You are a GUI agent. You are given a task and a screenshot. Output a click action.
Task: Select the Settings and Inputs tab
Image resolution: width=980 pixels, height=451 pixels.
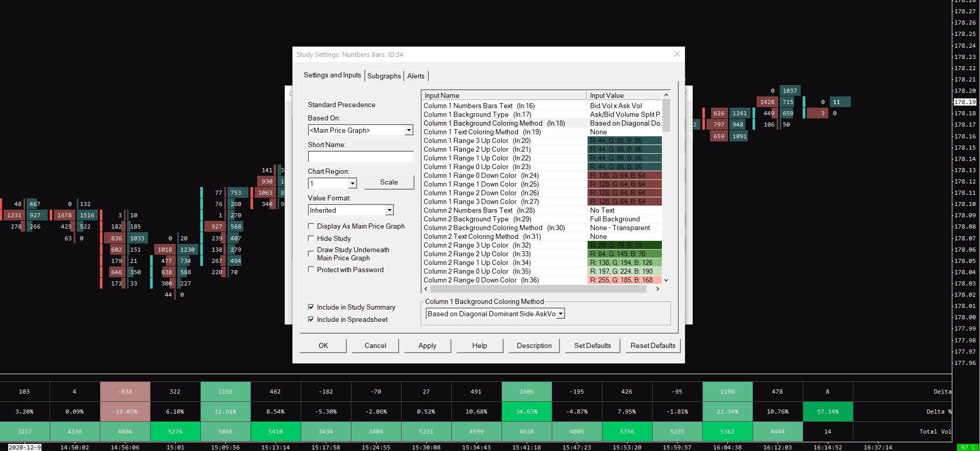click(x=332, y=75)
